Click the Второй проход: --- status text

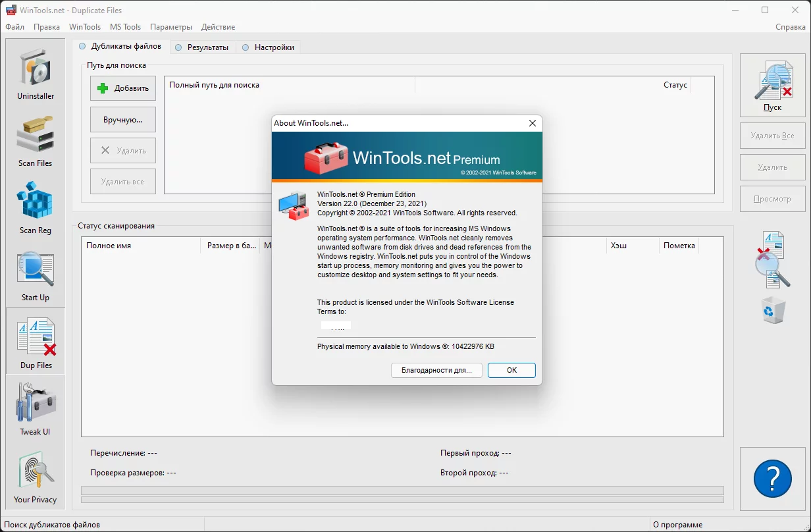(475, 473)
